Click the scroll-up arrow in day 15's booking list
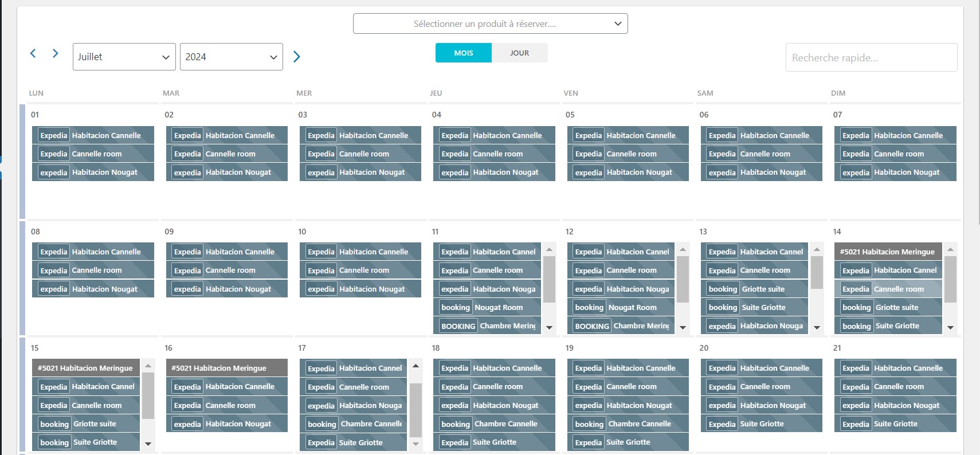This screenshot has width=980, height=455. 148,366
